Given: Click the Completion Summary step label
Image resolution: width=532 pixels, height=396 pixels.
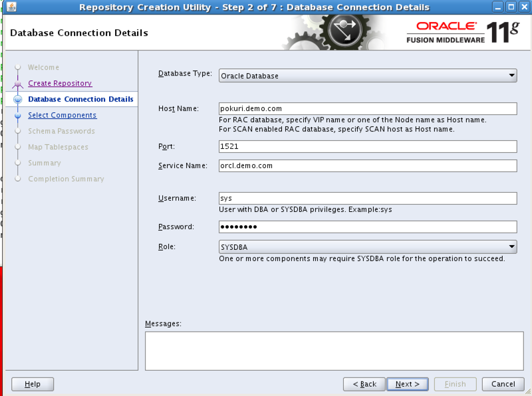Looking at the screenshot, I should tap(66, 179).
